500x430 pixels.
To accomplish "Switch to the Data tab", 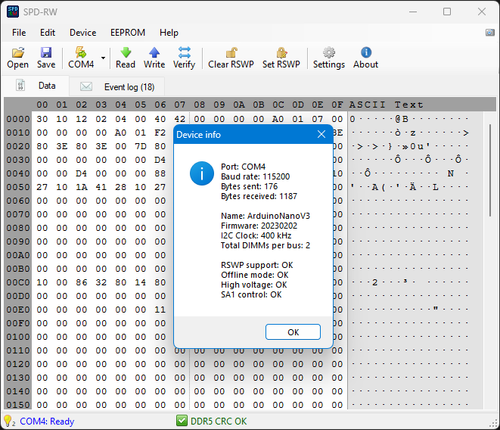I will [x=36, y=86].
